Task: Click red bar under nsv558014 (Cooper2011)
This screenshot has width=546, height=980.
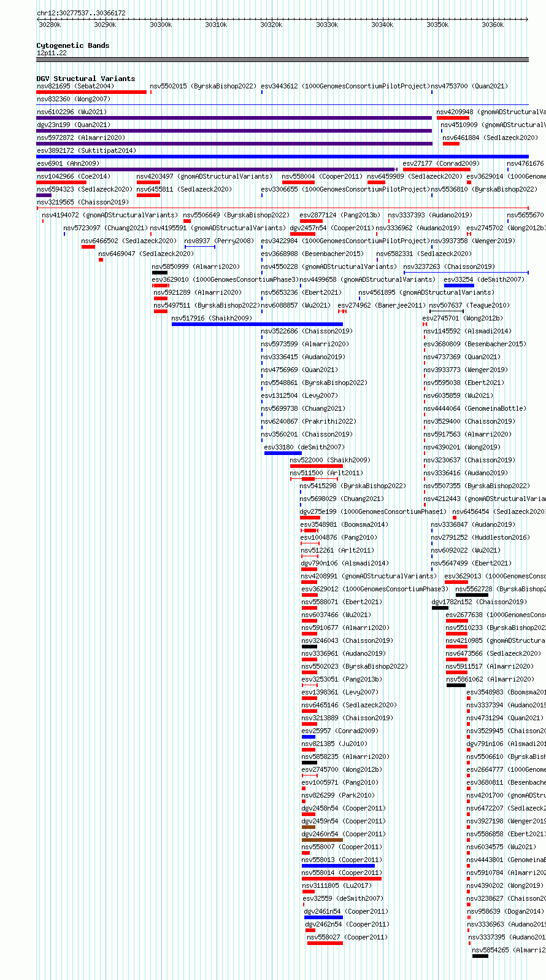Action: tap(342, 879)
